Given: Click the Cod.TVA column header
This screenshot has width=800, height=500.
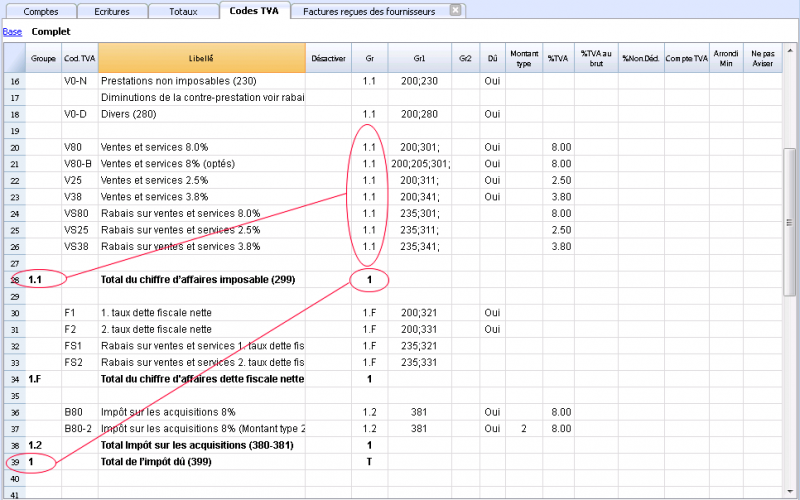Looking at the screenshot, I should [x=80, y=58].
